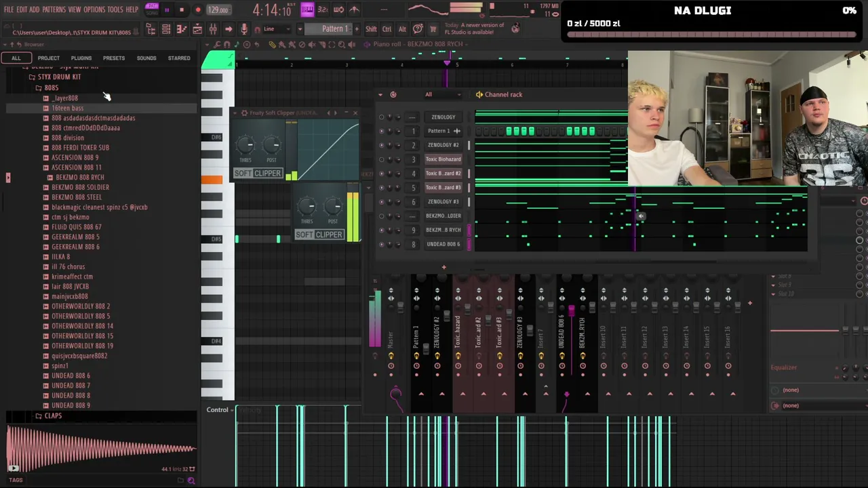The height and width of the screenshot is (488, 868).
Task: Toggle PAT/SONG mode switch
Action: [151, 9]
